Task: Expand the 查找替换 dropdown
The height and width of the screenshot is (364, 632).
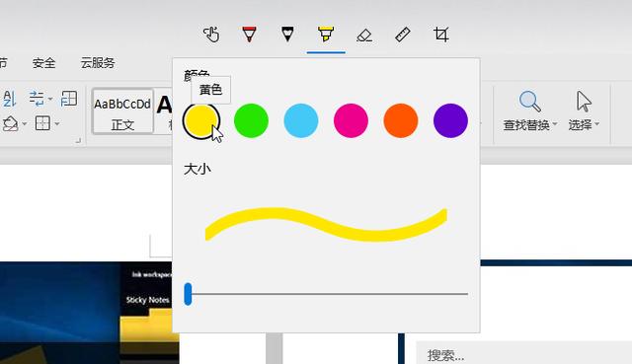Action: (555, 124)
